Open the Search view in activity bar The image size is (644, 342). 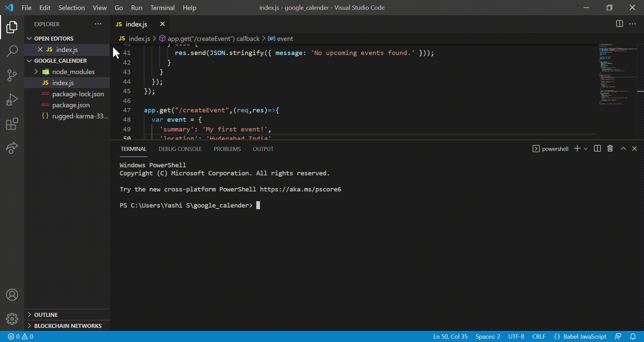12,51
